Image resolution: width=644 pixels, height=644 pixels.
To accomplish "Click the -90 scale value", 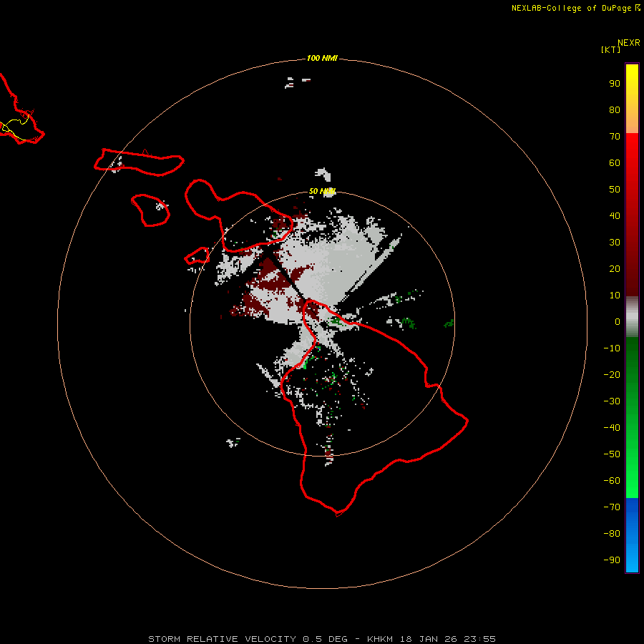I will tap(612, 560).
